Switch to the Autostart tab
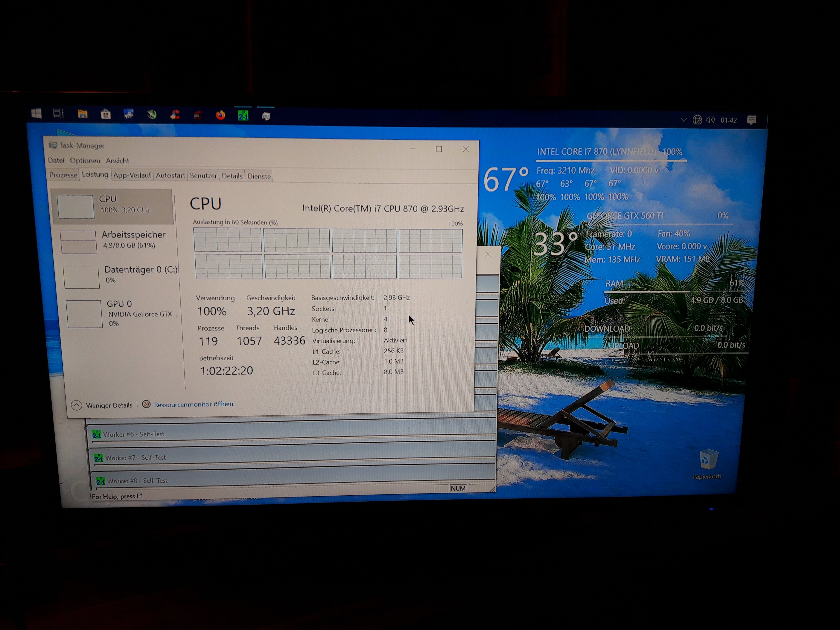This screenshot has height=630, width=840. point(170,175)
